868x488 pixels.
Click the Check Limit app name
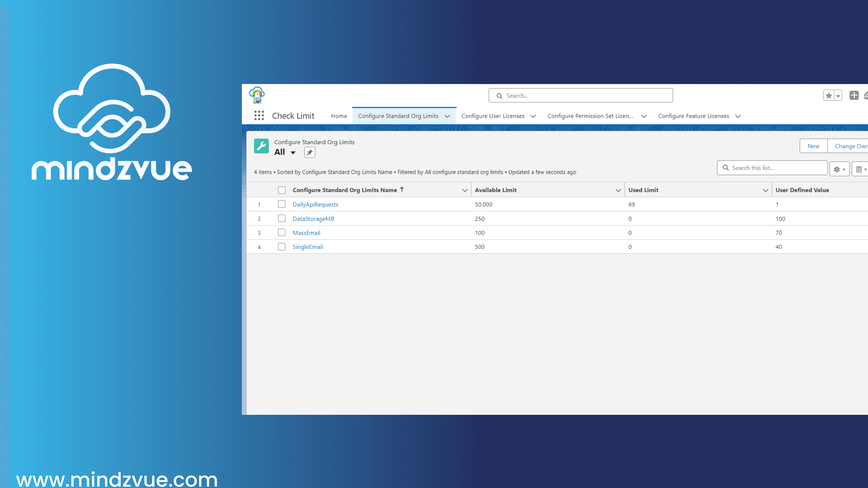click(x=293, y=116)
